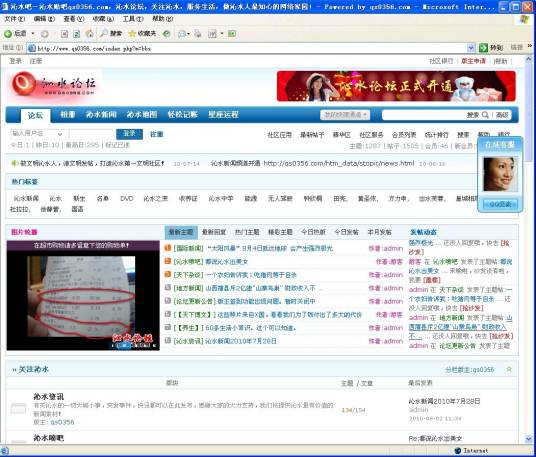Click the orange icon beside 国际新闻 topic
The width and height of the screenshot is (536, 457).
[168, 248]
